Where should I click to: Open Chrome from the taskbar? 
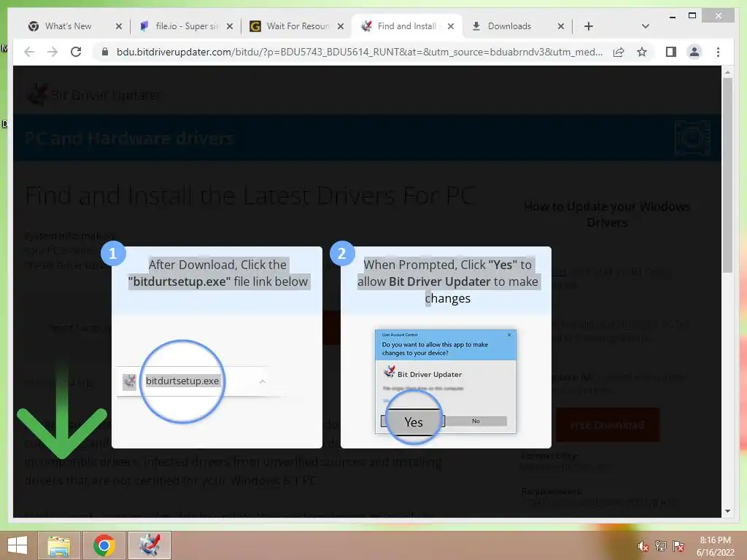(x=104, y=545)
